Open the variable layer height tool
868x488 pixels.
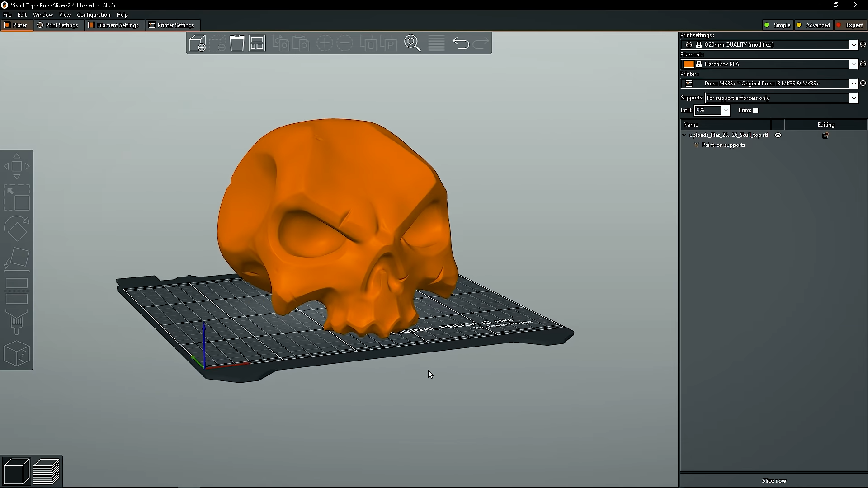[435, 43]
